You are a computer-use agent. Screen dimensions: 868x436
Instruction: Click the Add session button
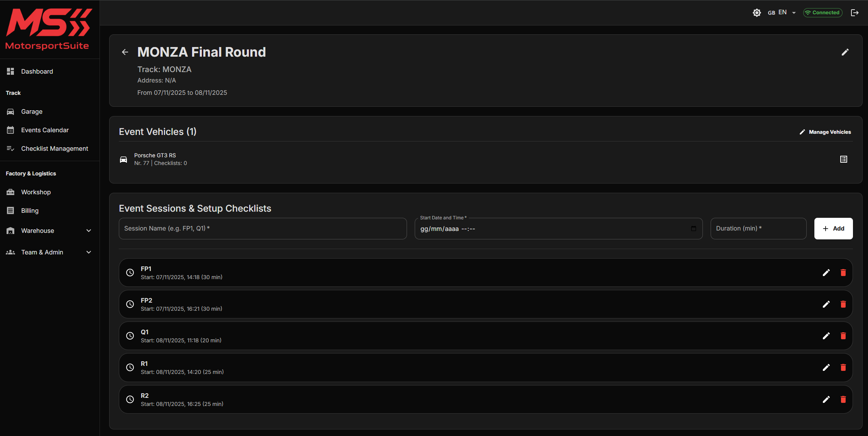pyautogui.click(x=833, y=229)
